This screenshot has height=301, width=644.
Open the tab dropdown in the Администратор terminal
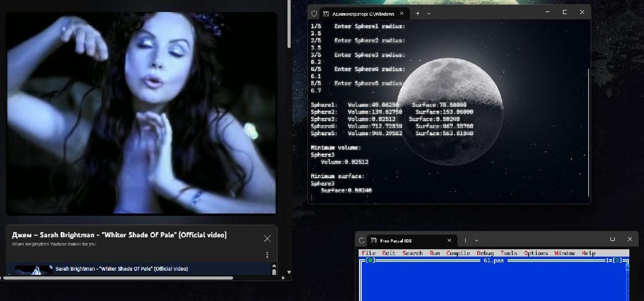point(429,13)
